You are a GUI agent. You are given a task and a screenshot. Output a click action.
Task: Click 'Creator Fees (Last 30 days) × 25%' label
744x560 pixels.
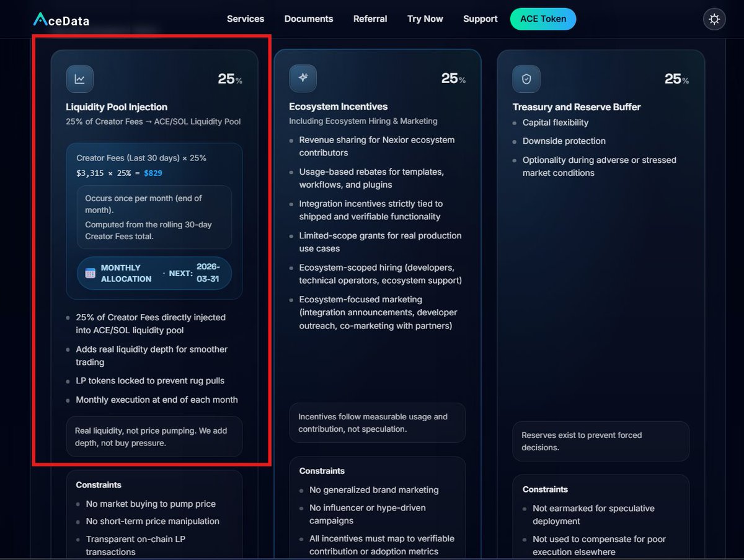click(141, 158)
